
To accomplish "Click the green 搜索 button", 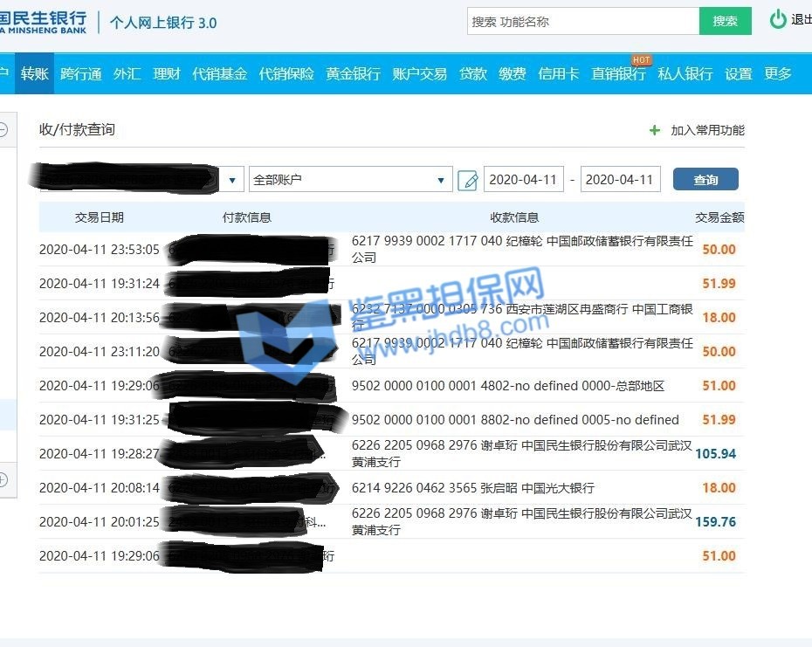I will 725,22.
